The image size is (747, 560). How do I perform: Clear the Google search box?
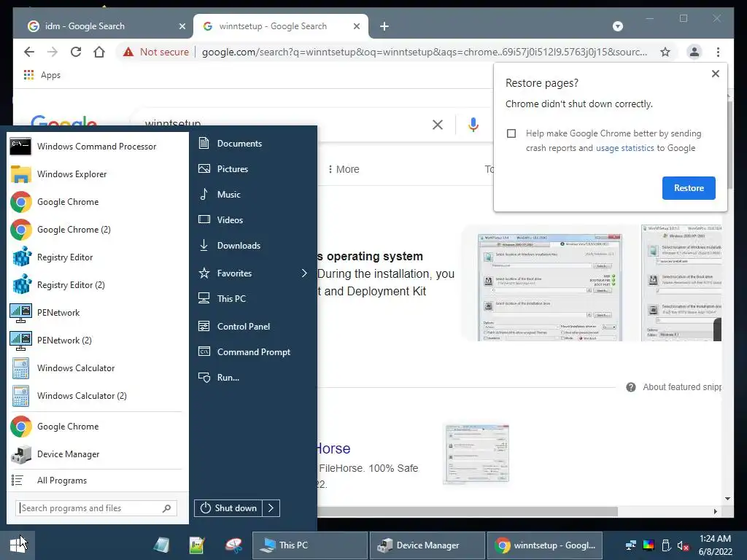point(438,125)
